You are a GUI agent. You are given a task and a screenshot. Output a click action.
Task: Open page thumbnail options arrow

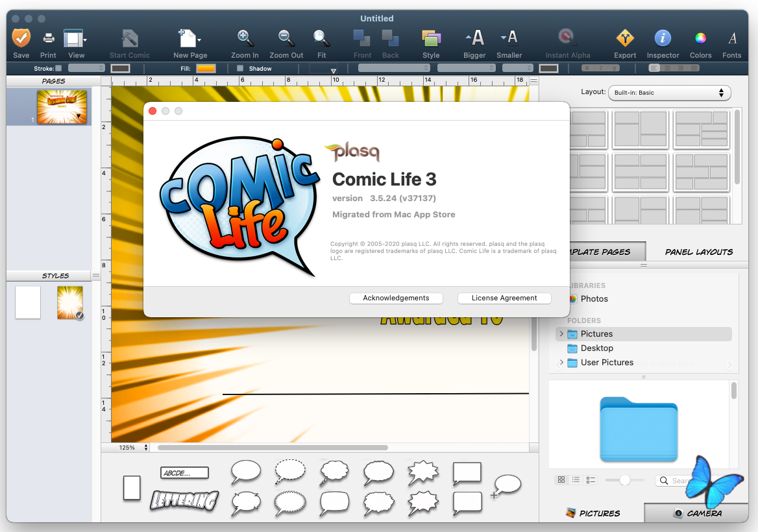click(79, 116)
